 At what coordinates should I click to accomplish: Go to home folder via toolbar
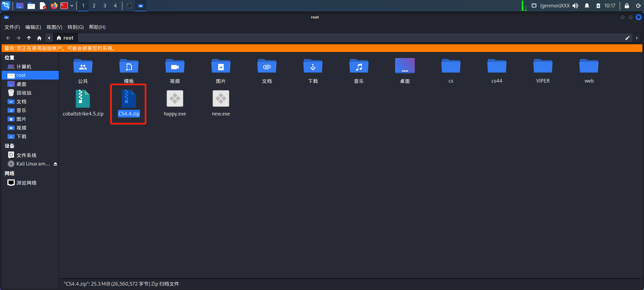(x=39, y=38)
